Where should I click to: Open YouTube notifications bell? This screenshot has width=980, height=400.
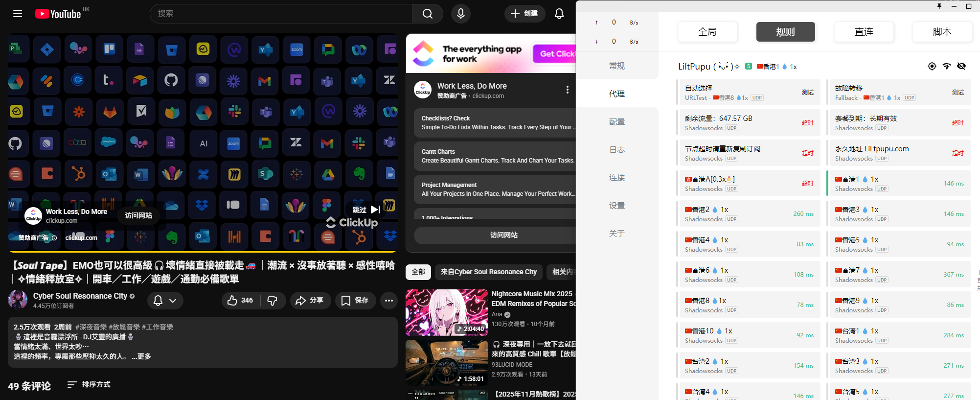point(559,14)
